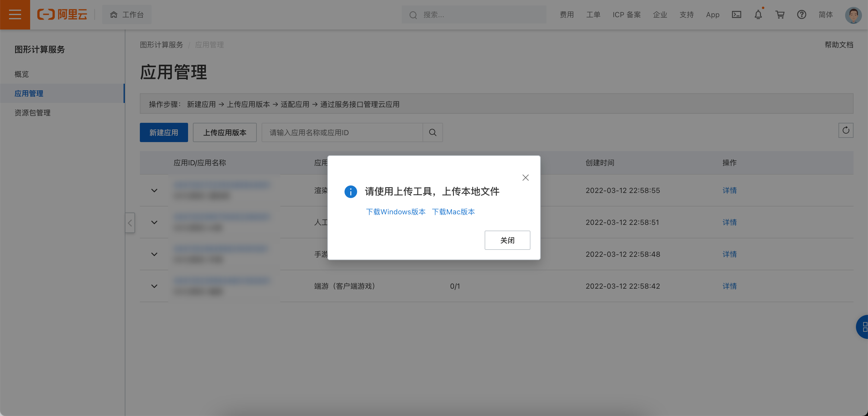868x416 pixels.
Task: Expand the first application row
Action: point(154,191)
